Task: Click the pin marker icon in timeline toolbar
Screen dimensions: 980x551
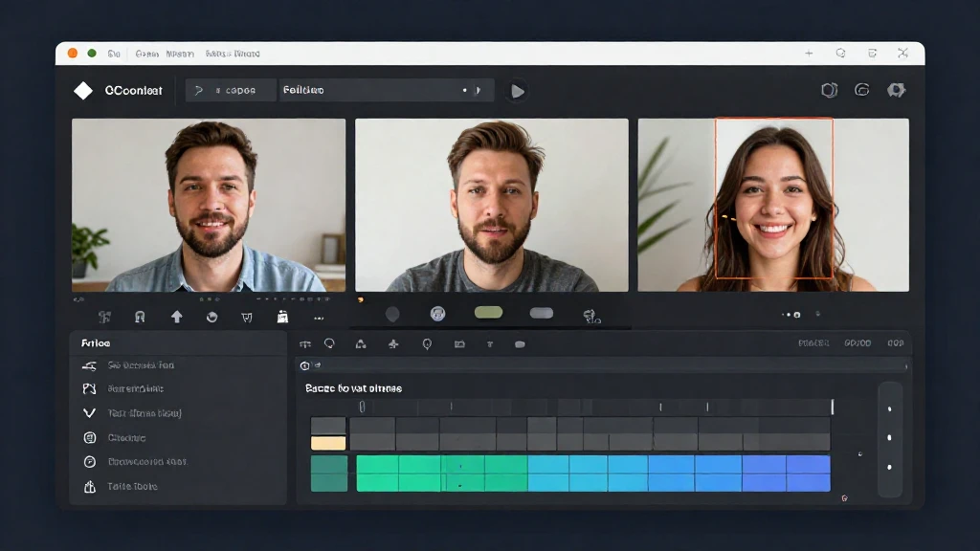Action: click(425, 344)
